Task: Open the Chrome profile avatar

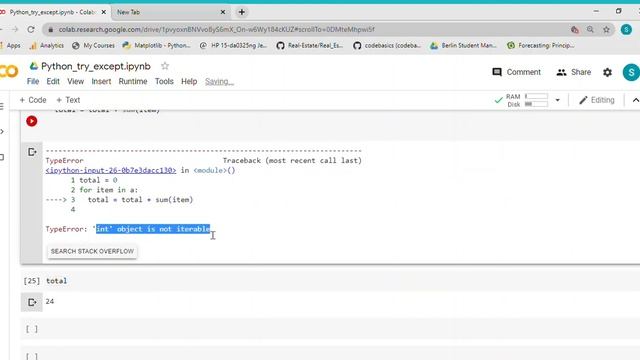Action: tap(626, 29)
